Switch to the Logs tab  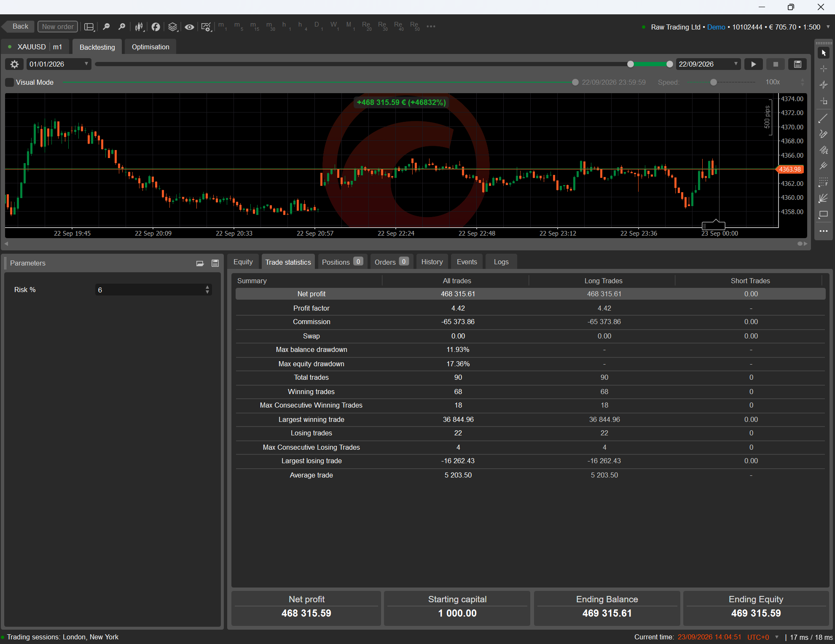point(501,262)
